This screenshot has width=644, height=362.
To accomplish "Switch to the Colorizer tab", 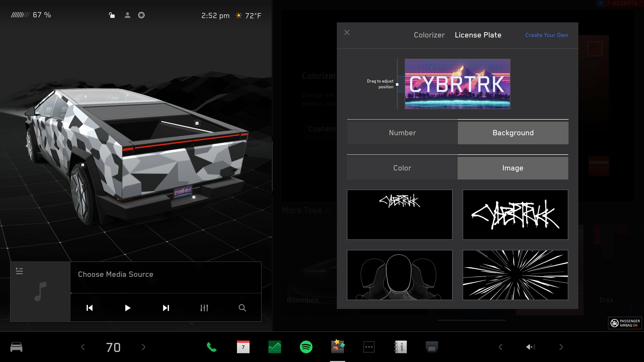I will pyautogui.click(x=429, y=35).
